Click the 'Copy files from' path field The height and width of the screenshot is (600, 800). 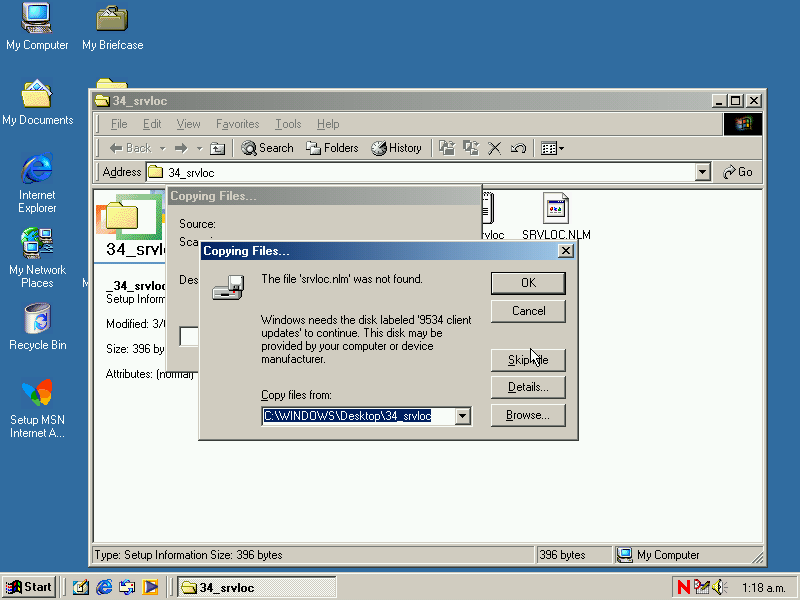point(358,416)
